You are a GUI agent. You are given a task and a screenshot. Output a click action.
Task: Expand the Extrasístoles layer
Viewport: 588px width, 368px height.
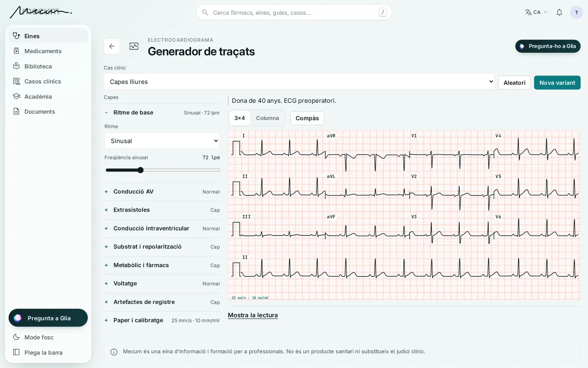162,210
